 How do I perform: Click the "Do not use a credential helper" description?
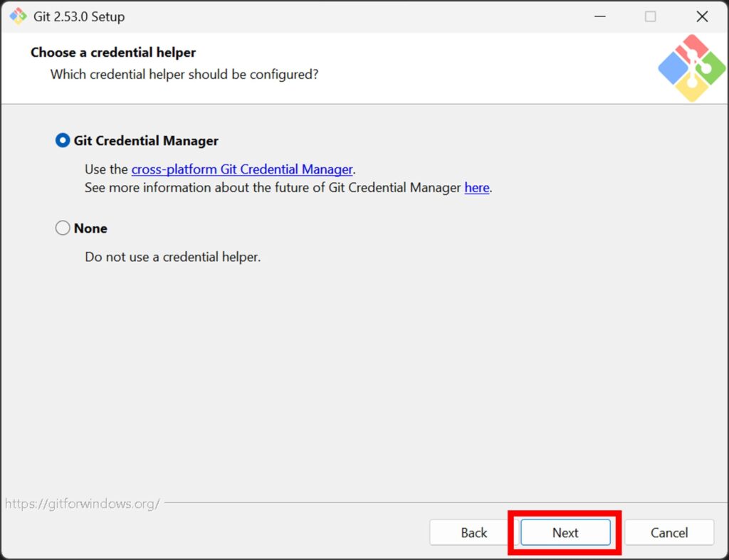click(x=173, y=257)
